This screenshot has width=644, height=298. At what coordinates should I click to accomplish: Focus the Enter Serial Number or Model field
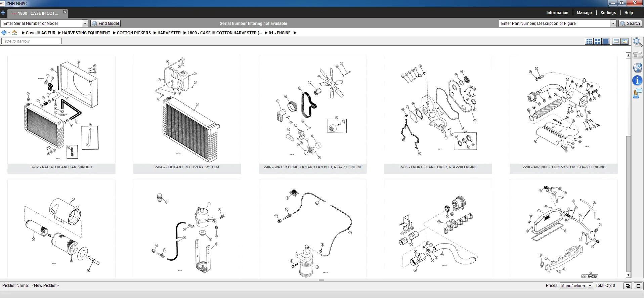pyautogui.click(x=42, y=24)
